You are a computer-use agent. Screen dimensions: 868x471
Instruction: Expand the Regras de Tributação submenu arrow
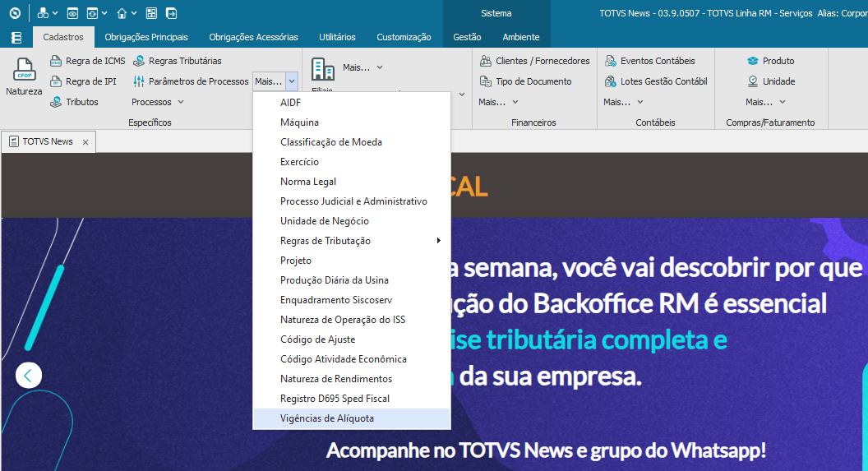(x=438, y=241)
